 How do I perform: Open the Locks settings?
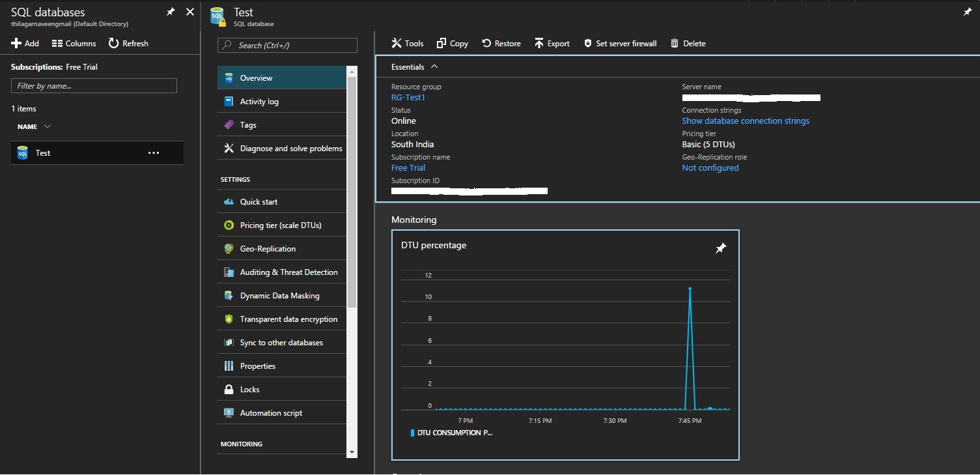[251, 389]
